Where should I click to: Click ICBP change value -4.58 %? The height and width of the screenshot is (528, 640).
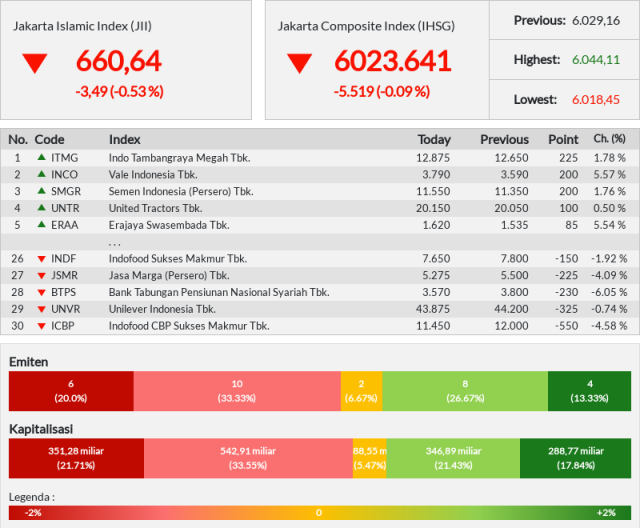coord(609,326)
